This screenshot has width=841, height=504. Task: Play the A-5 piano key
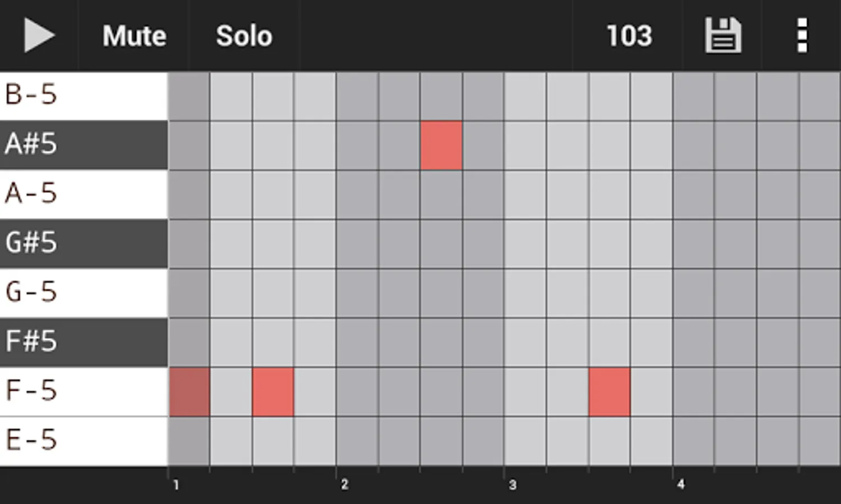(x=84, y=194)
